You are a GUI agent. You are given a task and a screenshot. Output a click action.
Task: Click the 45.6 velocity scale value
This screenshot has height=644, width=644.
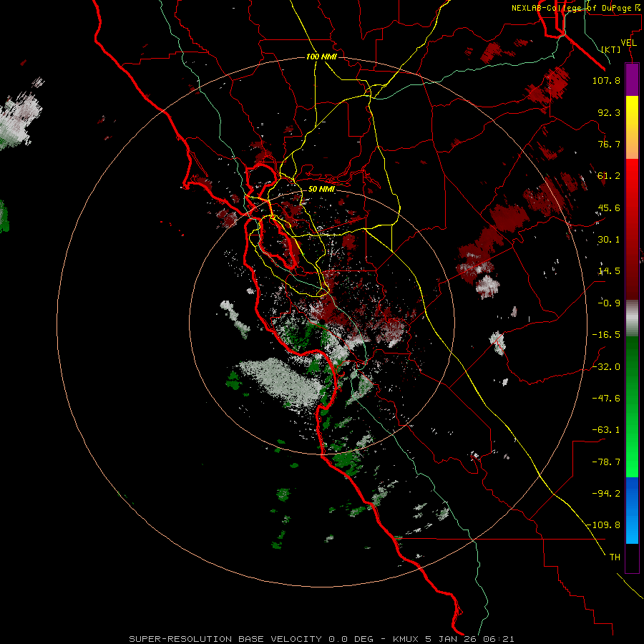pyautogui.click(x=609, y=208)
